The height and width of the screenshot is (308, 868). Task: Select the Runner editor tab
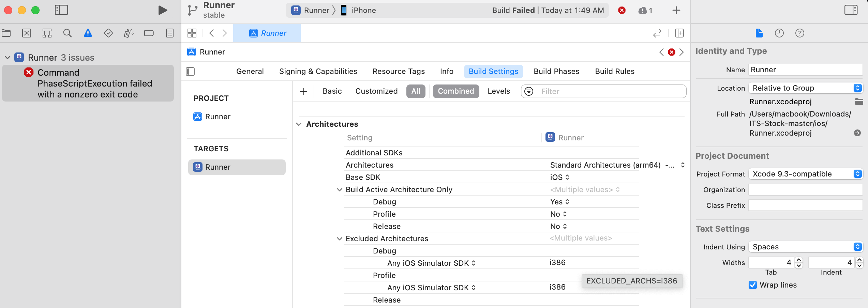(267, 33)
